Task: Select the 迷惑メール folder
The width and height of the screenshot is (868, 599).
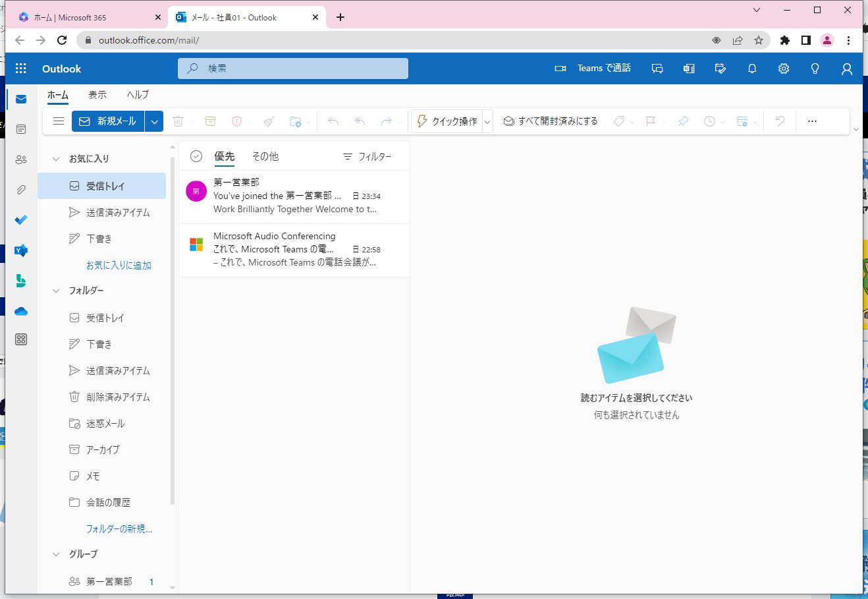Action: tap(101, 423)
